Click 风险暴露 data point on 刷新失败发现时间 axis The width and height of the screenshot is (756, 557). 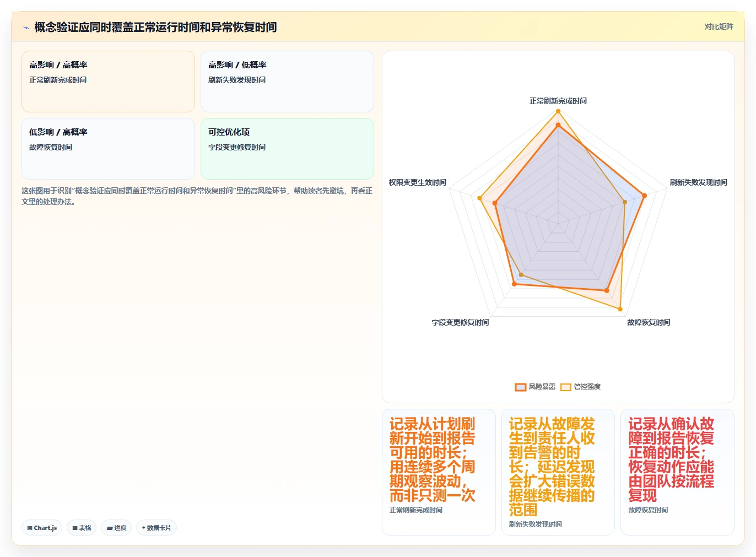(644, 196)
